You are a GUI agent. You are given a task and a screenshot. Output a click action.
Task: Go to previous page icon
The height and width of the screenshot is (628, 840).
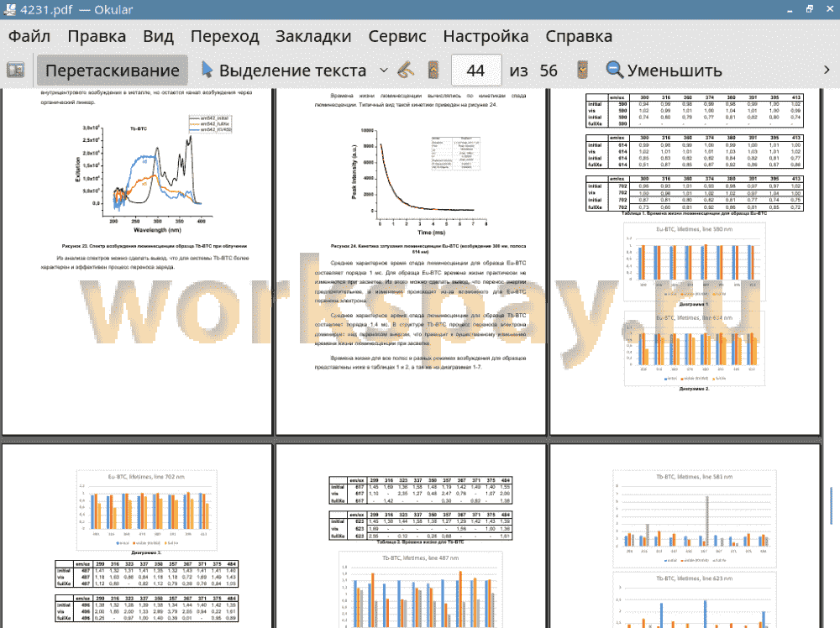pos(433,71)
